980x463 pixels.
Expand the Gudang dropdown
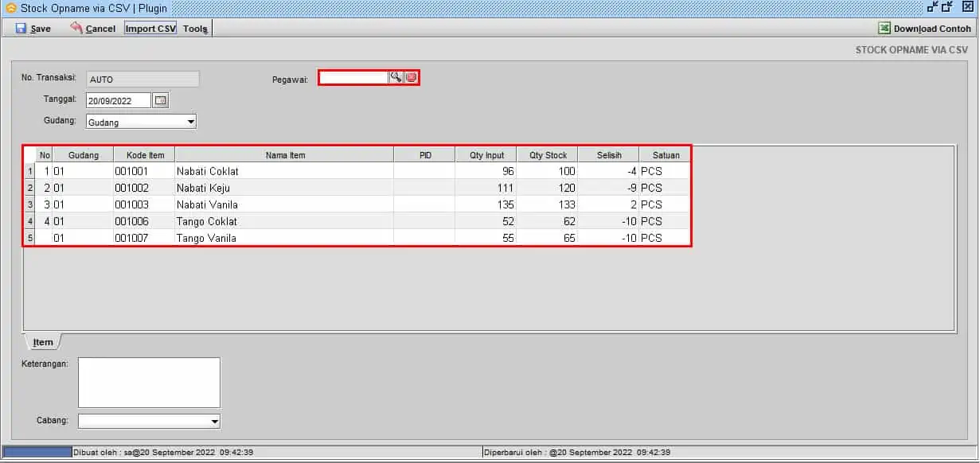click(190, 123)
